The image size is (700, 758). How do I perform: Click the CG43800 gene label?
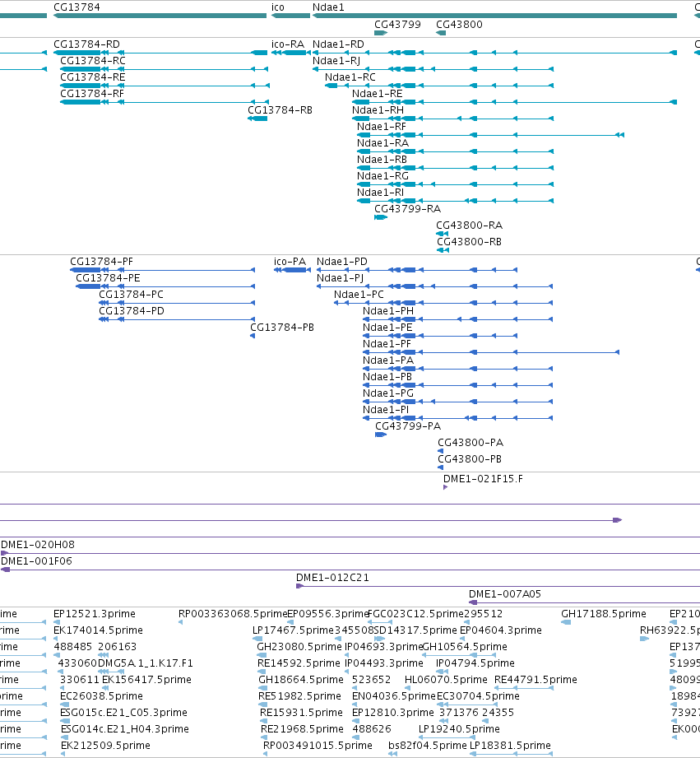(459, 24)
